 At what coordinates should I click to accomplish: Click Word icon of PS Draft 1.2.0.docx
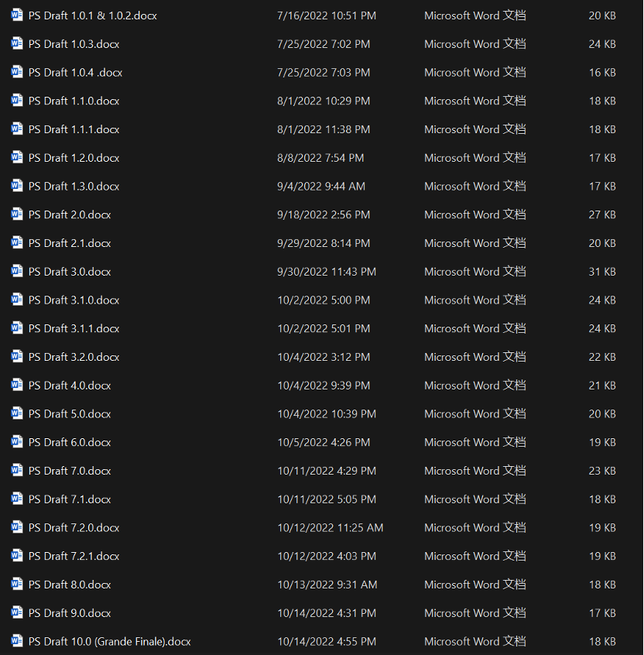click(17, 157)
